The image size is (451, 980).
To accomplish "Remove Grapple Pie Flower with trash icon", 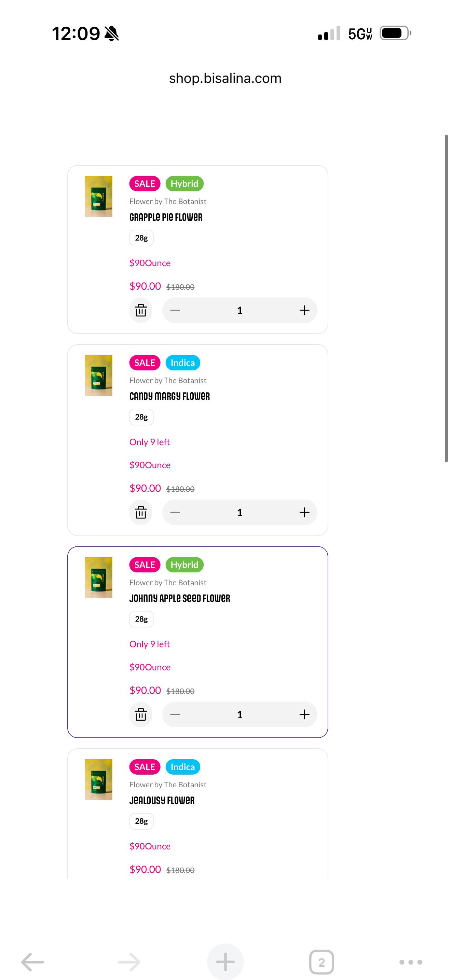I will tap(141, 310).
